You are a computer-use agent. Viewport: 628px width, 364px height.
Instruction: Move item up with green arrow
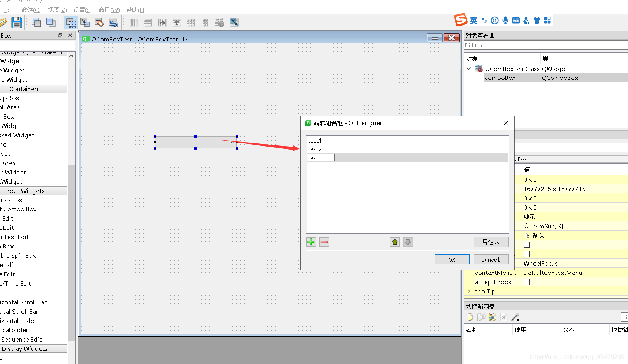coord(395,242)
